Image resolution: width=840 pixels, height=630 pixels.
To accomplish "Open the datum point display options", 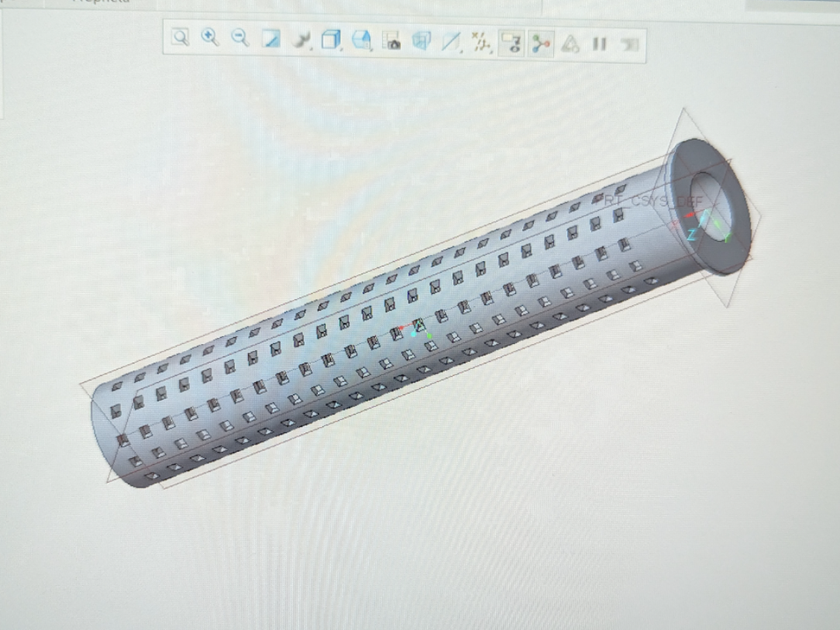I will click(481, 43).
